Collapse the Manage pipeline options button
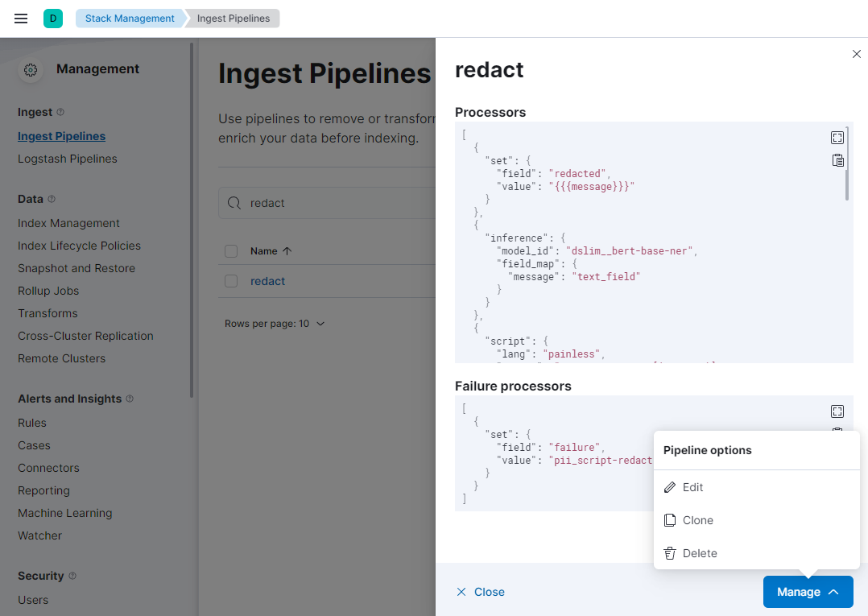 pos(808,592)
